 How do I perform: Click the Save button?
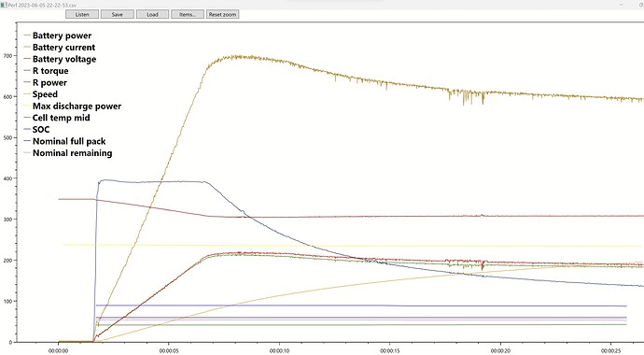[117, 14]
